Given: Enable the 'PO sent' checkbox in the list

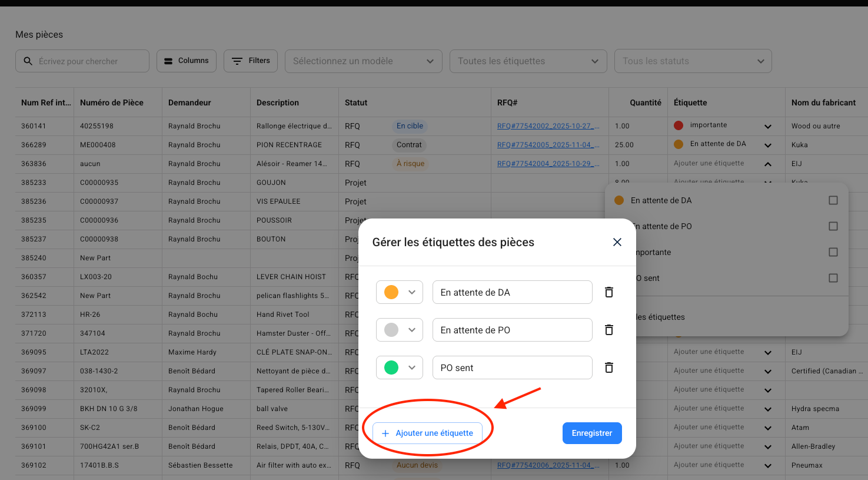Looking at the screenshot, I should click(833, 278).
